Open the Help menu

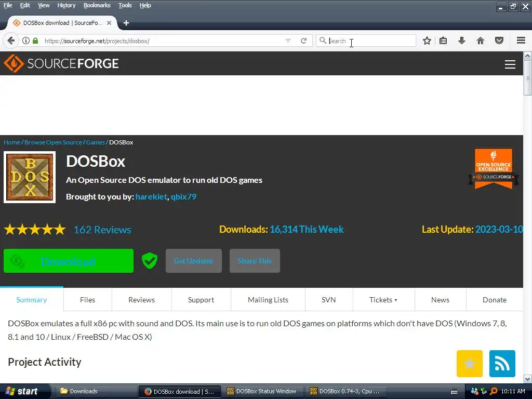[145, 5]
